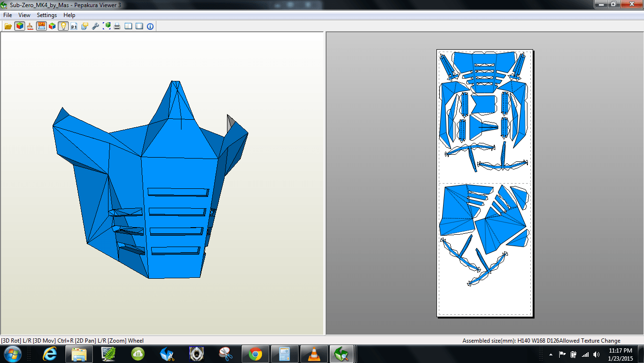Toggle the textured 3D cube view button
This screenshot has height=363, width=644.
[19, 26]
